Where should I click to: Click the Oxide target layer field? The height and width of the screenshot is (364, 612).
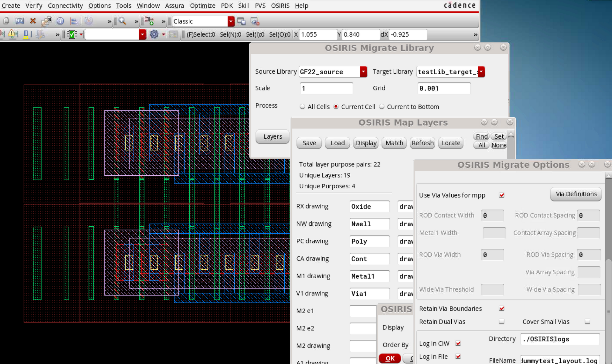point(369,207)
